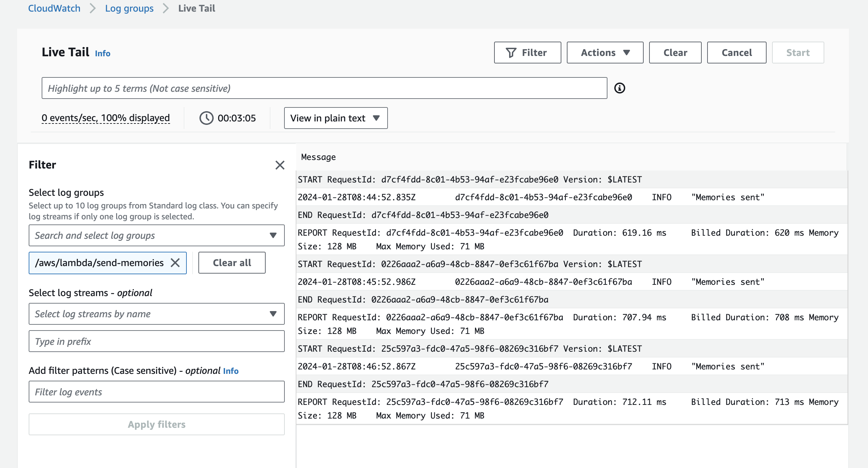Click Clear all log groups button
The image size is (868, 468).
point(232,263)
